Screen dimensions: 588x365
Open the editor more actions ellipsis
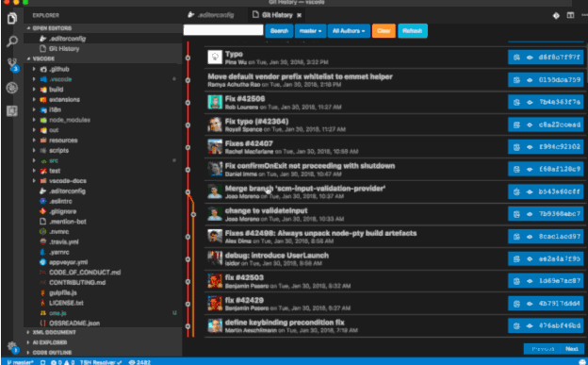584,15
